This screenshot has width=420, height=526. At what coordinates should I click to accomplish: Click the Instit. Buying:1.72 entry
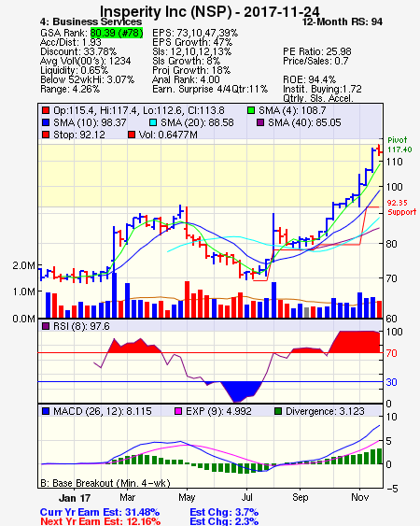322,90
